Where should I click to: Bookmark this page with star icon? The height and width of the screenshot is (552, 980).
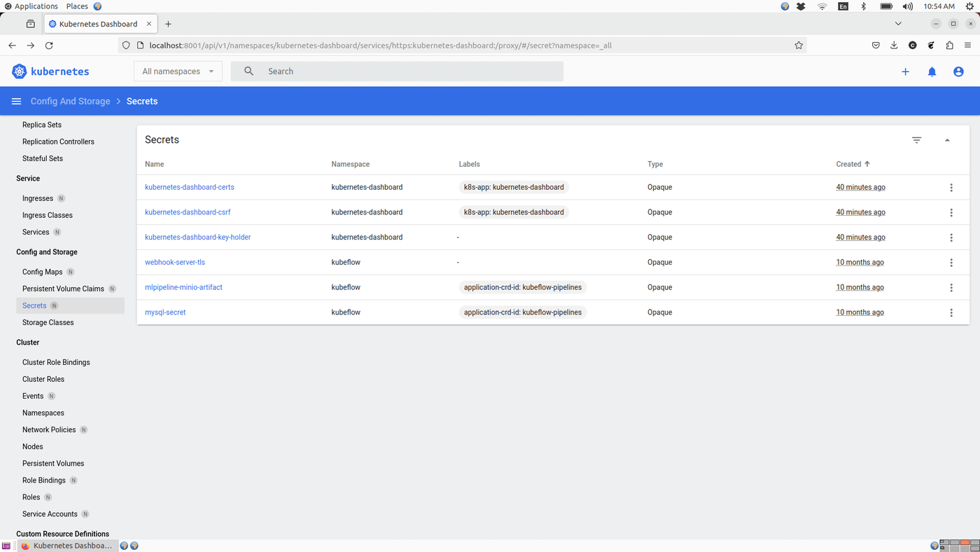coord(799,46)
